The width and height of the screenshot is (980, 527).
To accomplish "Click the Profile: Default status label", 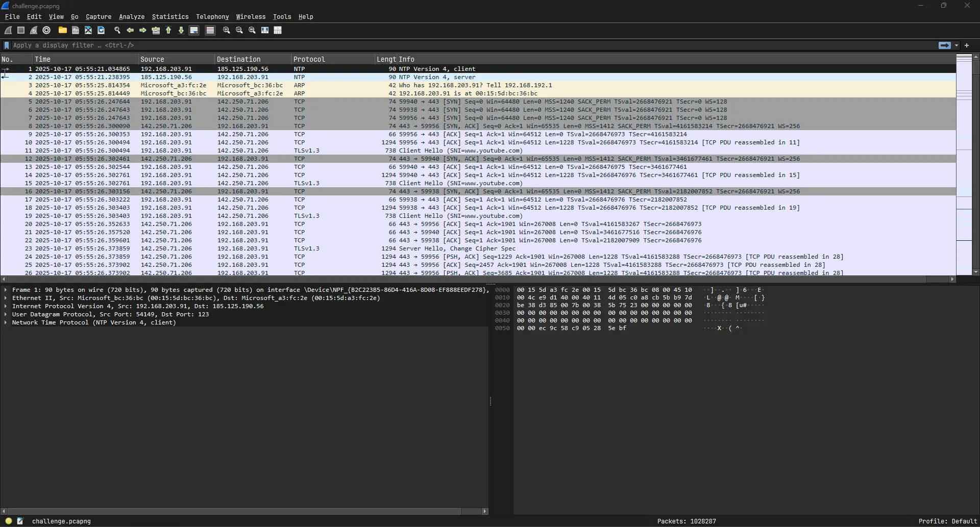I will click(947, 521).
